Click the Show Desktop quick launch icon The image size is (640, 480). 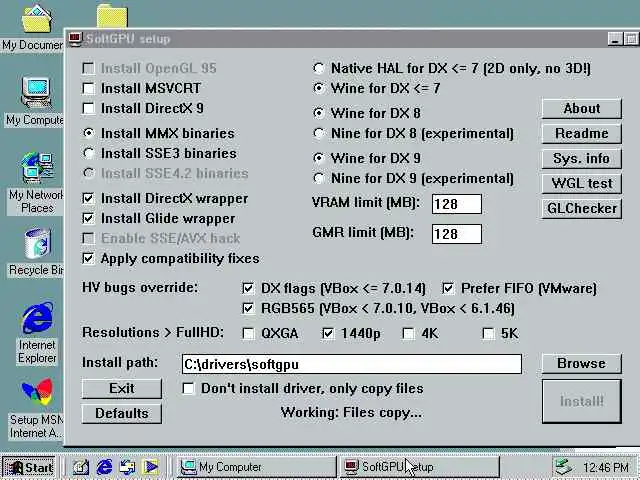80,467
